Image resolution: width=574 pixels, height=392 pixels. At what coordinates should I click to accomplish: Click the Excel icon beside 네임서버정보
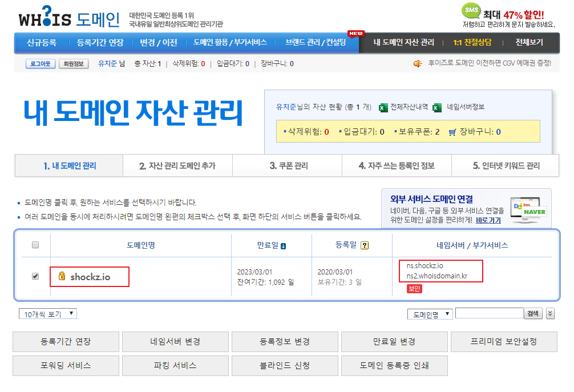coord(437,107)
